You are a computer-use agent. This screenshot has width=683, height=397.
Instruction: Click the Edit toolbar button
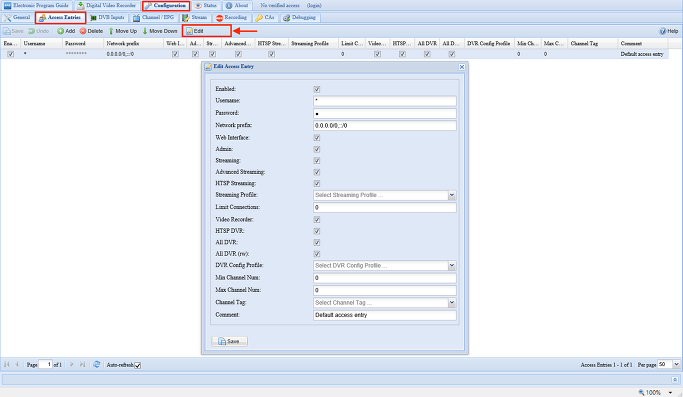click(195, 31)
